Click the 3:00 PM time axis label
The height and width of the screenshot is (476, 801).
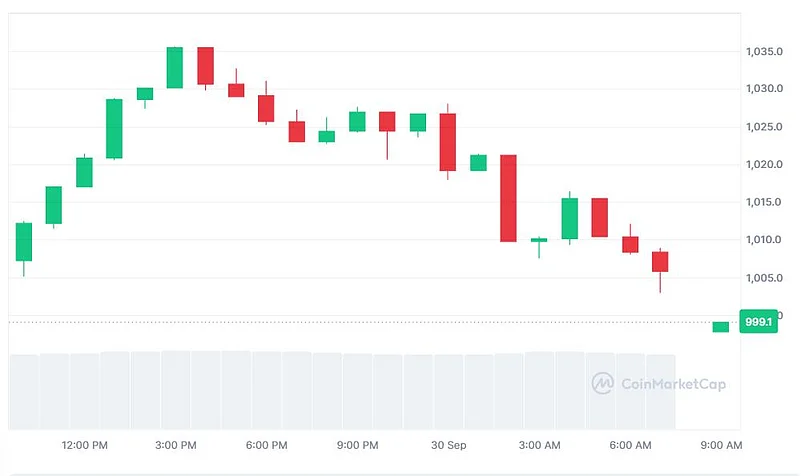176,444
